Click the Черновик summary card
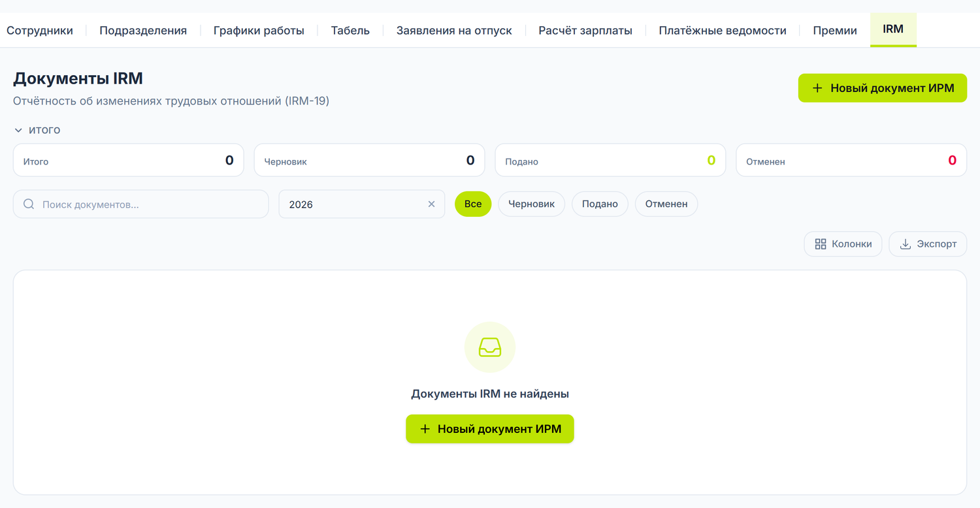The width and height of the screenshot is (980, 508). tap(369, 161)
